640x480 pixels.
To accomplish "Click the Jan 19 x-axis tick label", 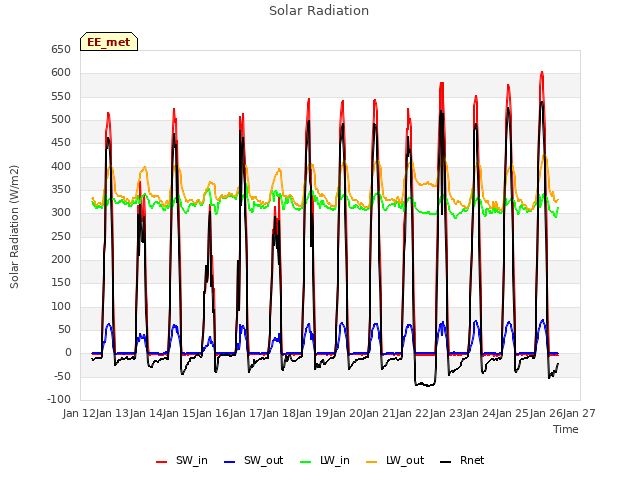I will tap(312, 413).
